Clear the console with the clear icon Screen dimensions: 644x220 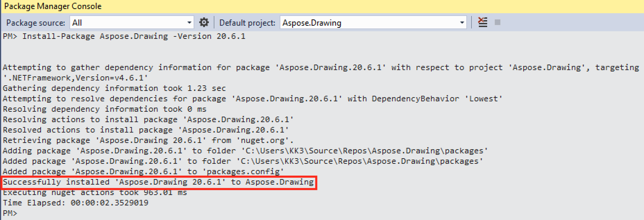[x=483, y=22]
